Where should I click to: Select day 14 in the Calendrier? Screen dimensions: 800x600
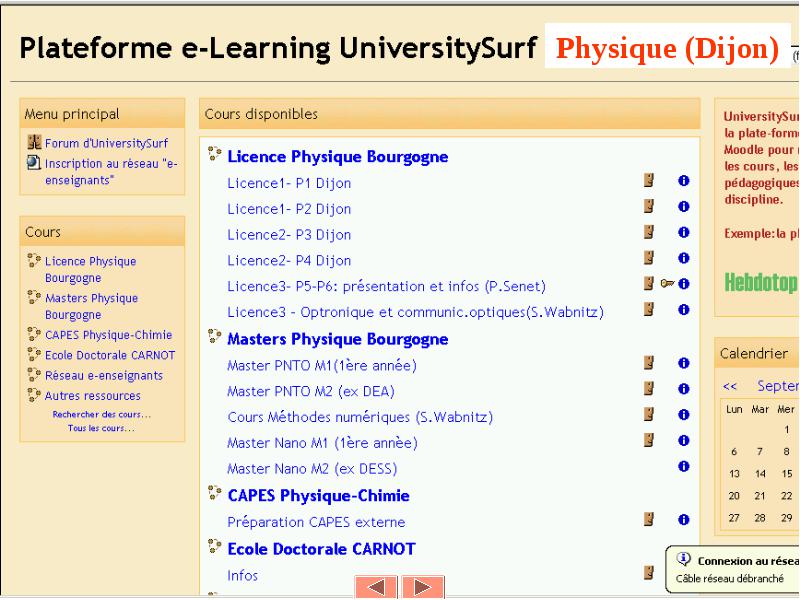(x=760, y=474)
